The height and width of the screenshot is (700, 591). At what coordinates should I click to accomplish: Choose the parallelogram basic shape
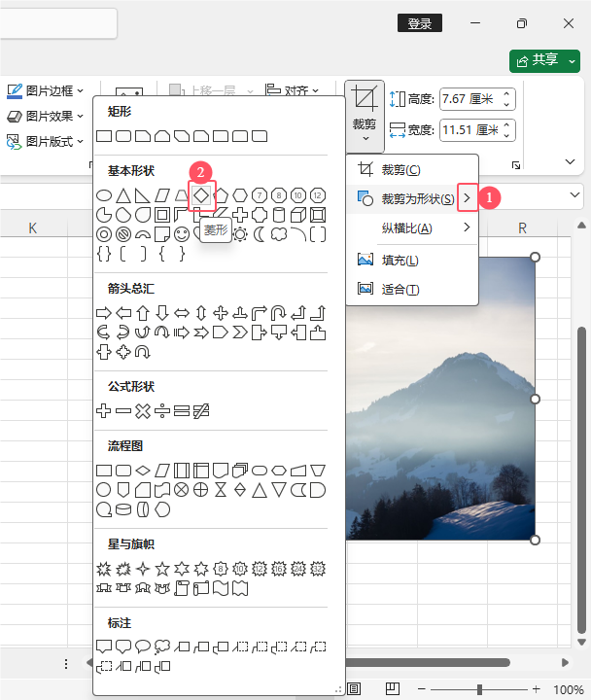coord(162,195)
